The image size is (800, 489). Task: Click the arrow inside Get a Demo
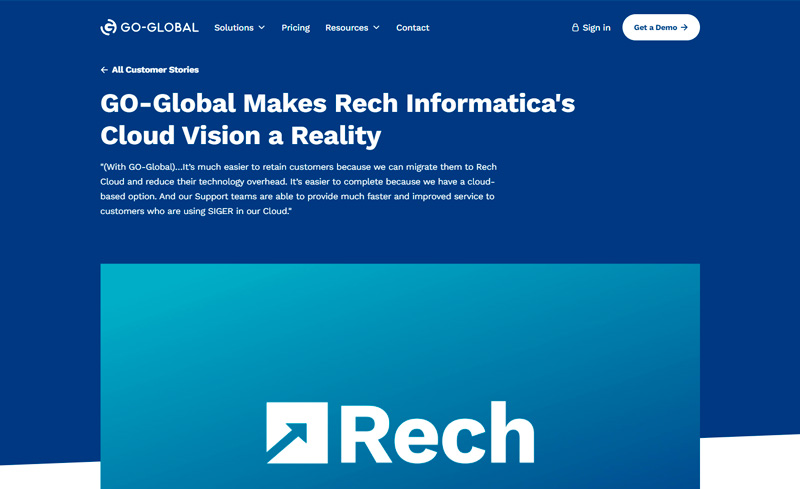coord(684,28)
